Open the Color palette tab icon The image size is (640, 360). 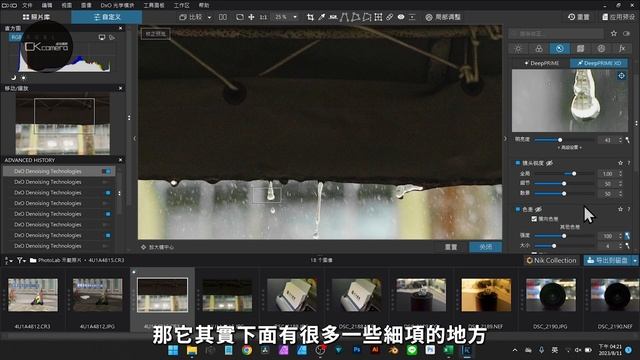pos(539,49)
